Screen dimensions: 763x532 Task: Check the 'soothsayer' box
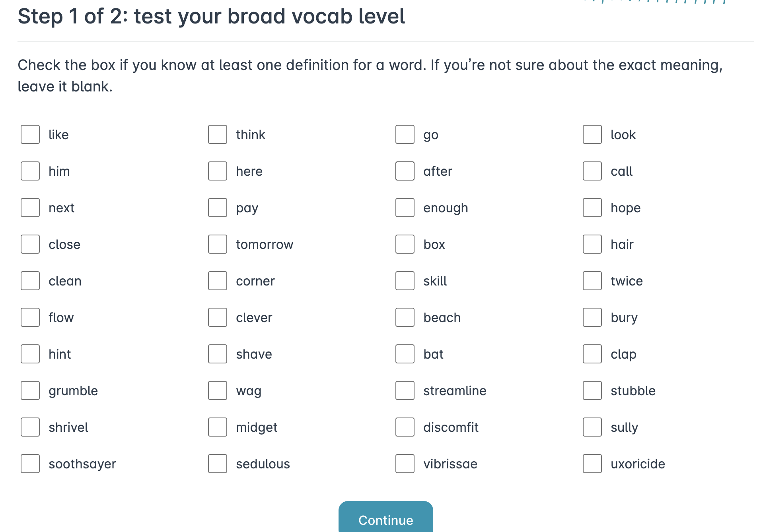(x=30, y=464)
